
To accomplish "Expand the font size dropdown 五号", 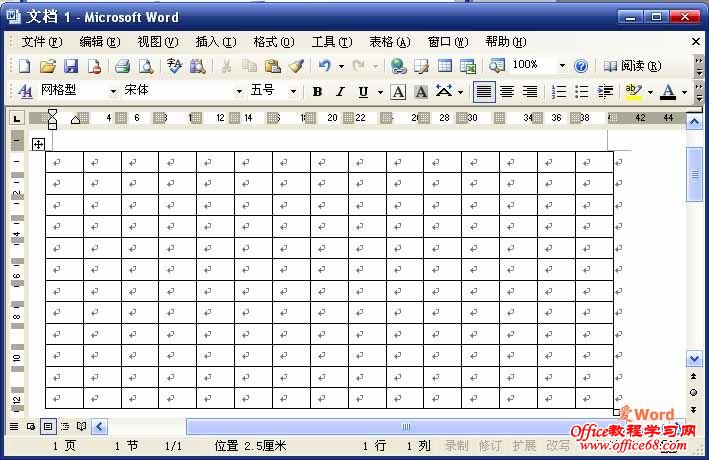I will point(293,92).
